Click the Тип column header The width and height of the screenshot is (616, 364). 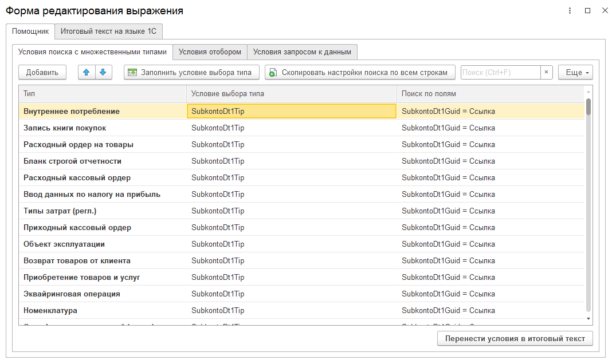[103, 94]
